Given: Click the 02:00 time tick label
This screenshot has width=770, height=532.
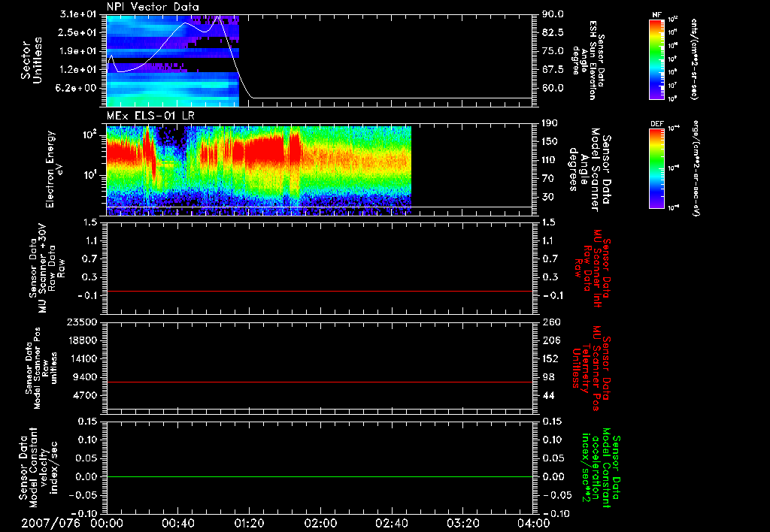Looking at the screenshot, I should [320, 523].
